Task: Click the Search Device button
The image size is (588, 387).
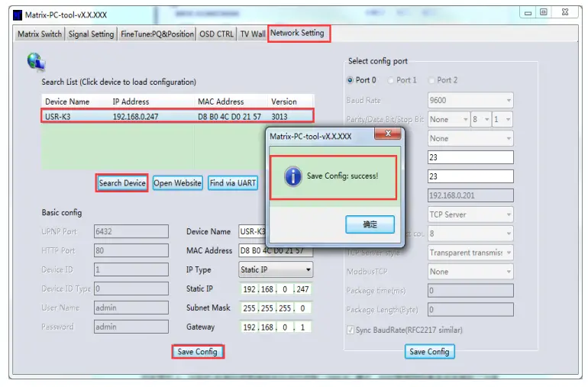Action: click(122, 183)
